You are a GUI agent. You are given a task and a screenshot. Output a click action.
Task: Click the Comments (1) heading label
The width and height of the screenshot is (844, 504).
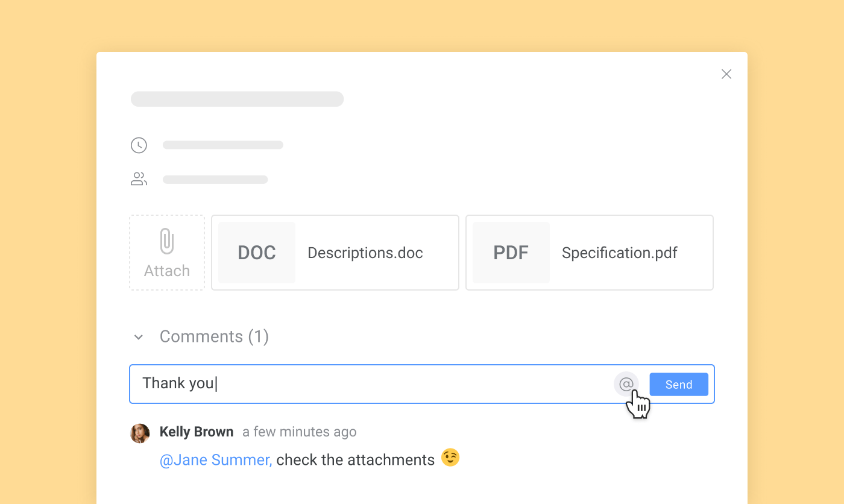pos(214,336)
